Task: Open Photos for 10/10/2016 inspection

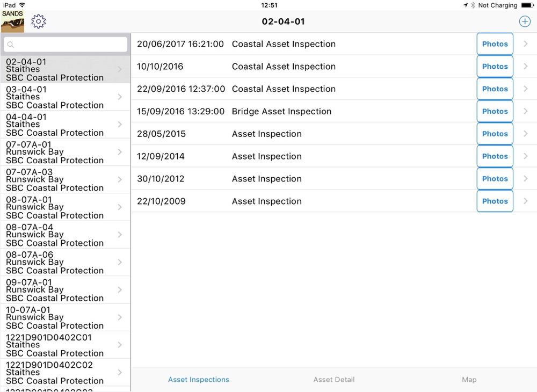Action: tap(495, 67)
